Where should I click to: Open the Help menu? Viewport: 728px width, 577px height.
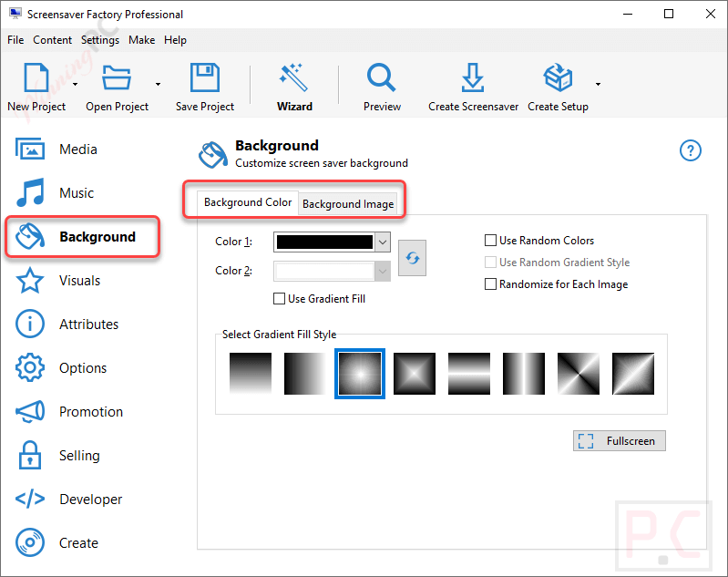[175, 40]
